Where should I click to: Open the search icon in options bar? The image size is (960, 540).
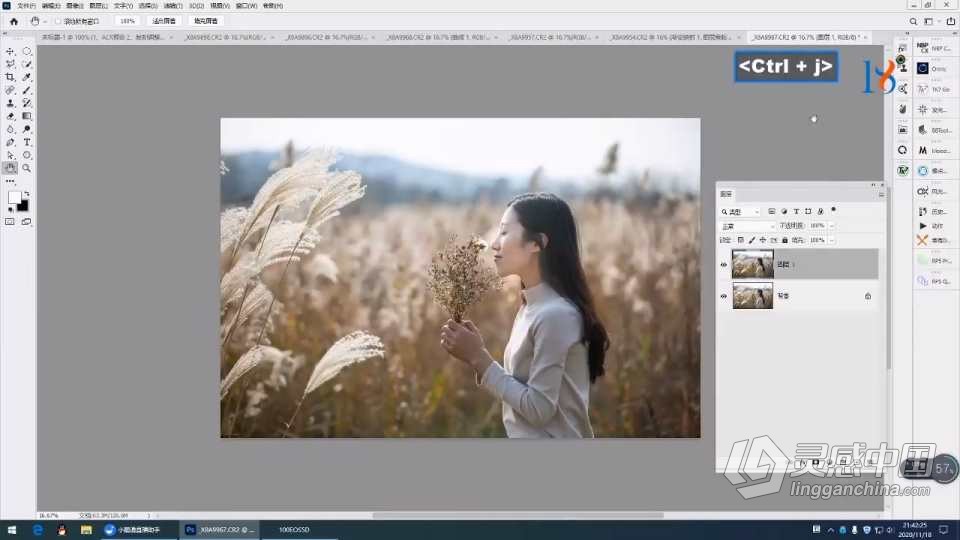[x=913, y=21]
